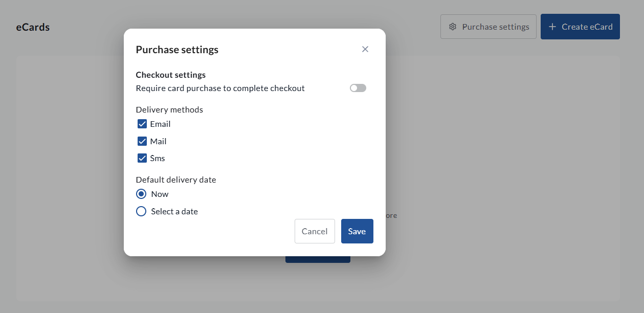The width and height of the screenshot is (644, 313).
Task: Click the gear icon beside Purchase settings
Action: pos(452,27)
